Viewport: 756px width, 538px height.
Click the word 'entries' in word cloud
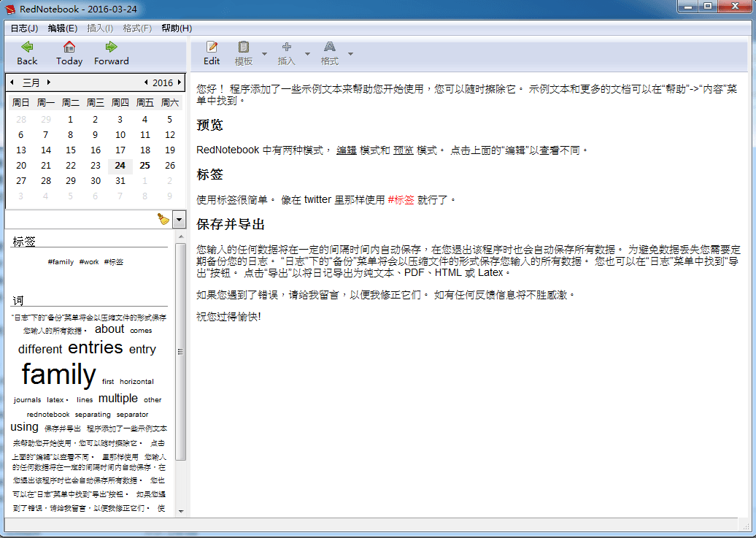[x=96, y=347]
